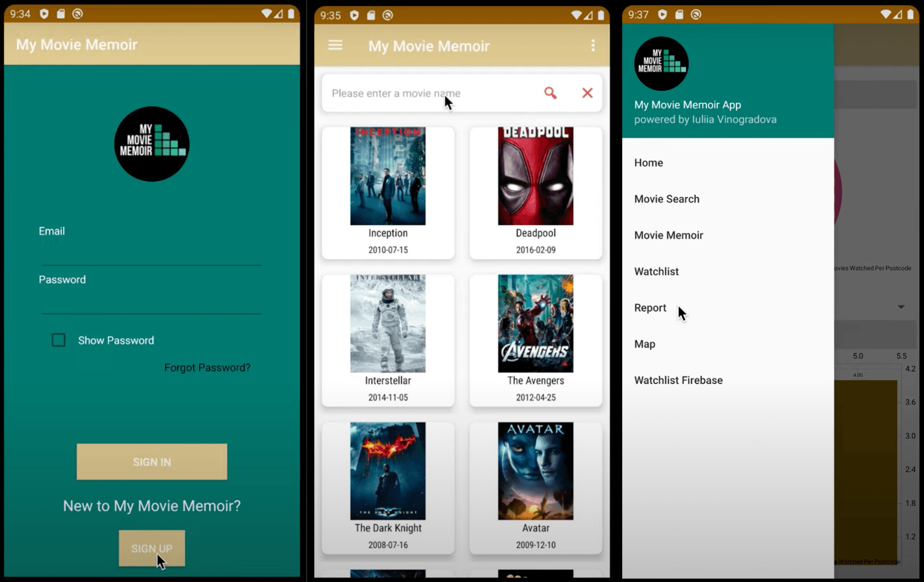Open the Inception movie poster
Screen dimensions: 924x582
[x=388, y=176]
